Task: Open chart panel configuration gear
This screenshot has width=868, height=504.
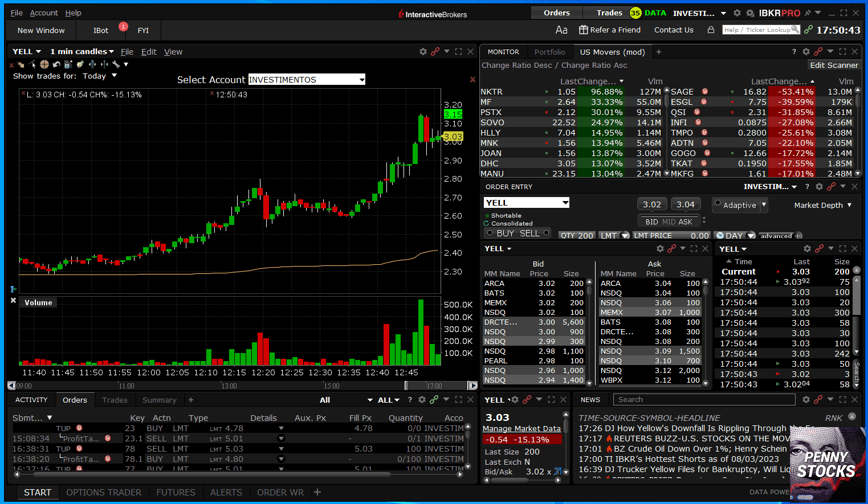Action: 423,51
